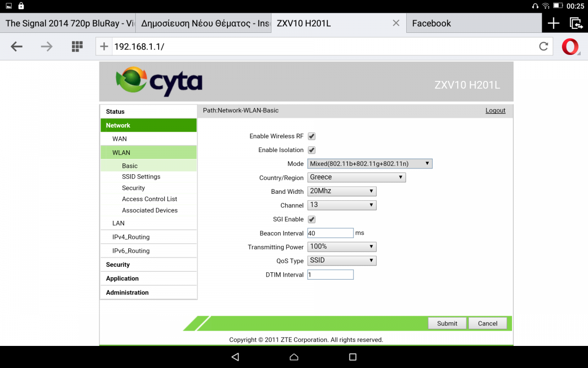Toggle SGI Enable checkbox

coord(312,219)
